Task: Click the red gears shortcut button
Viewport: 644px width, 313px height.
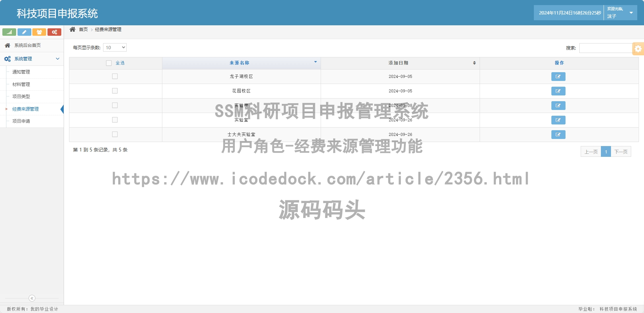Action: [x=54, y=32]
